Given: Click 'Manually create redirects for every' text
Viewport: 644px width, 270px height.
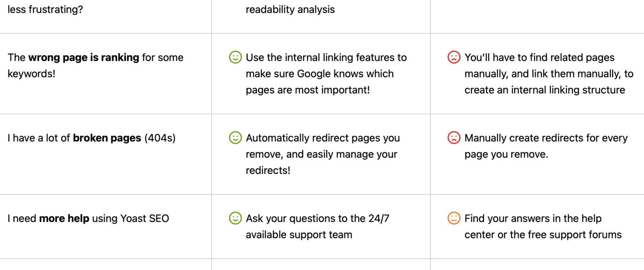Looking at the screenshot, I should pyautogui.click(x=546, y=138).
